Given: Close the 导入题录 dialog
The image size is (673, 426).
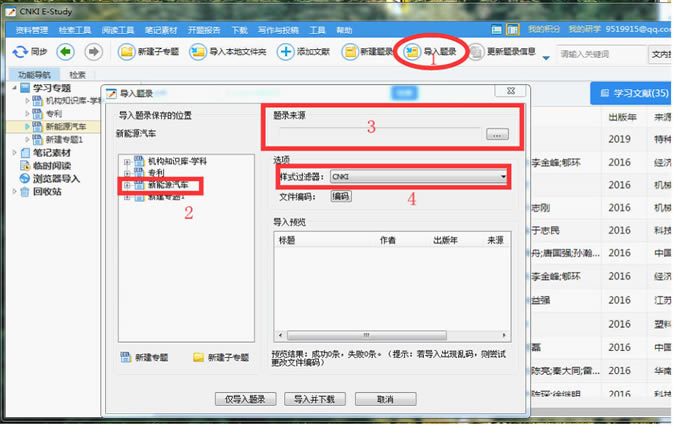Looking at the screenshot, I should pyautogui.click(x=511, y=91).
